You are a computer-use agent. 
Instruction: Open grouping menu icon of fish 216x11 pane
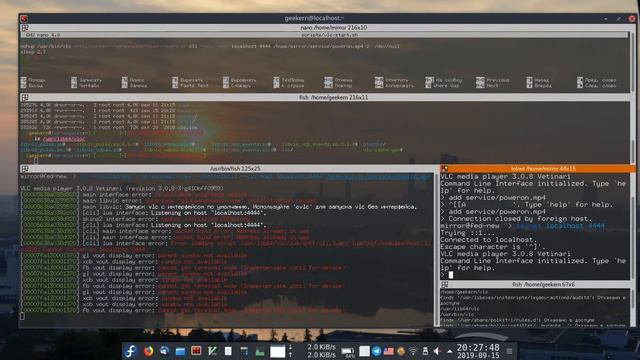pos(25,98)
